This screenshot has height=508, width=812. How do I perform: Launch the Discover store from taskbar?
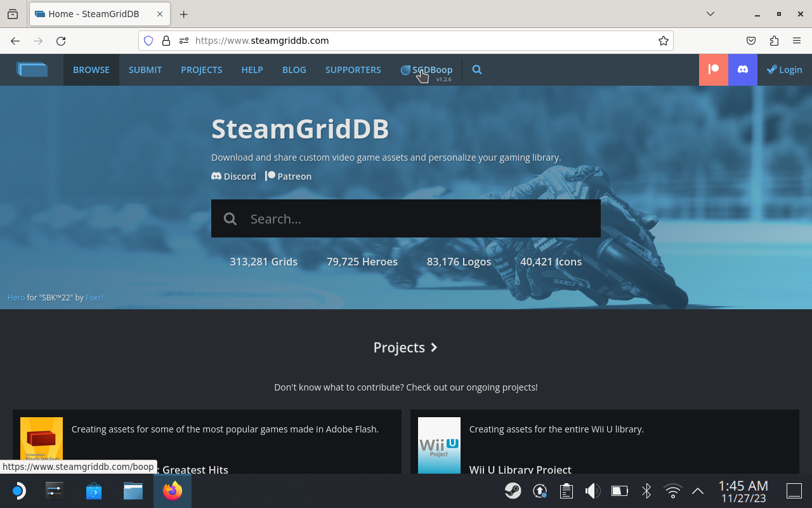coord(94,491)
